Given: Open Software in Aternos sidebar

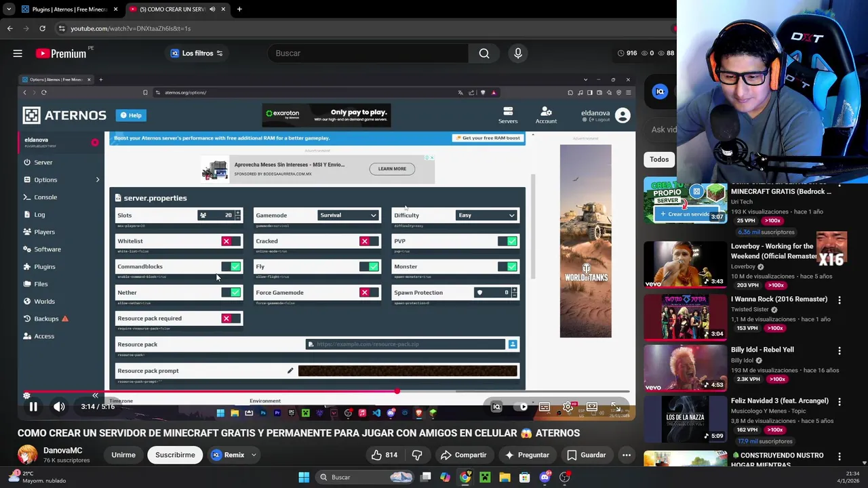Looking at the screenshot, I should click(47, 249).
